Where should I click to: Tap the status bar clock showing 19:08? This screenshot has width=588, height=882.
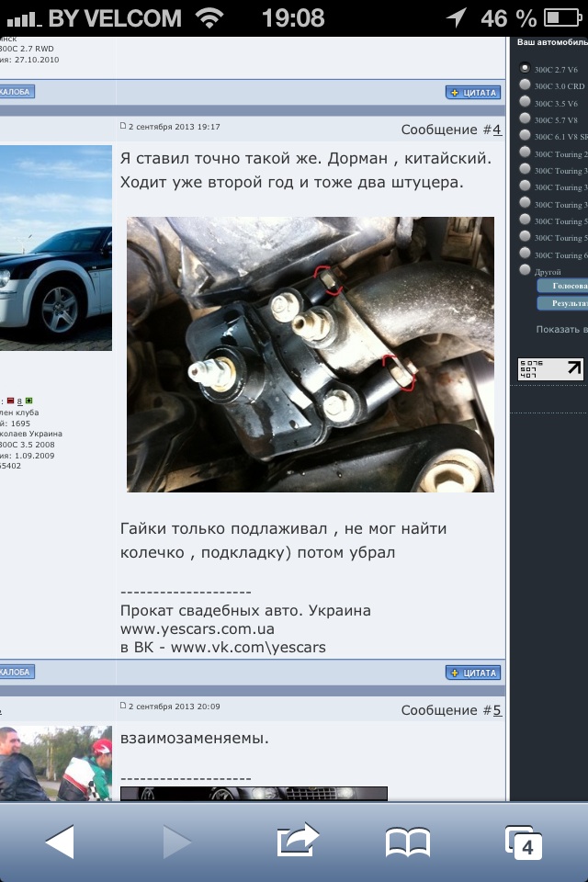[x=293, y=18]
